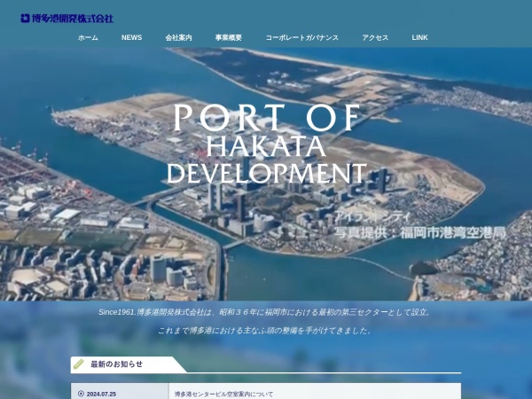Select 事業概要 in the navigation
The height and width of the screenshot is (399, 532).
tap(229, 37)
